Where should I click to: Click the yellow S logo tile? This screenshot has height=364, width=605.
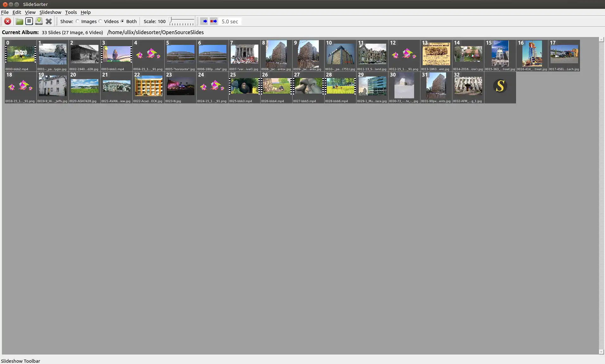click(500, 87)
